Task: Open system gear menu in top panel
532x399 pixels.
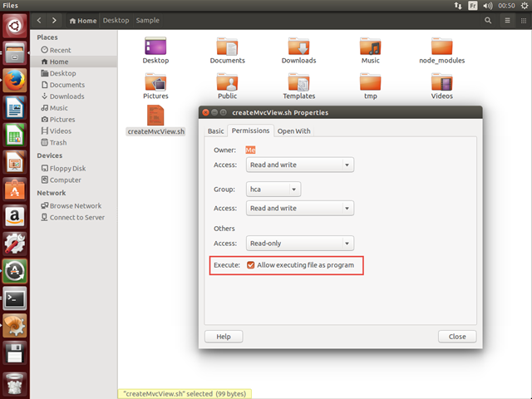Action: tap(525, 6)
